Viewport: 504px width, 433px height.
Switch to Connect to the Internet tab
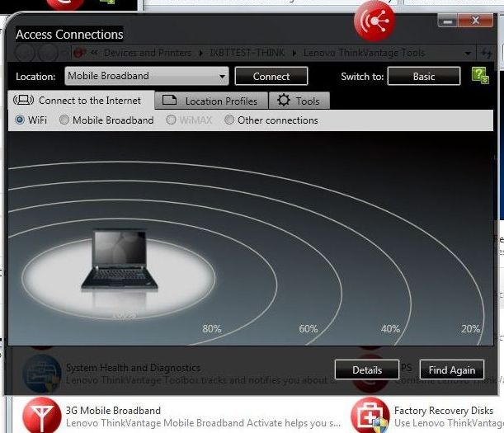coord(81,101)
